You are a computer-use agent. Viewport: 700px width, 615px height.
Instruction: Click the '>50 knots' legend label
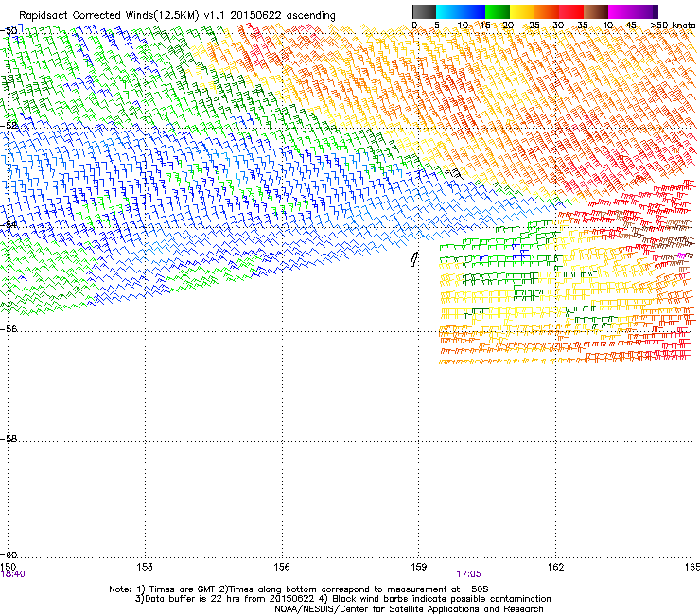coord(673,26)
